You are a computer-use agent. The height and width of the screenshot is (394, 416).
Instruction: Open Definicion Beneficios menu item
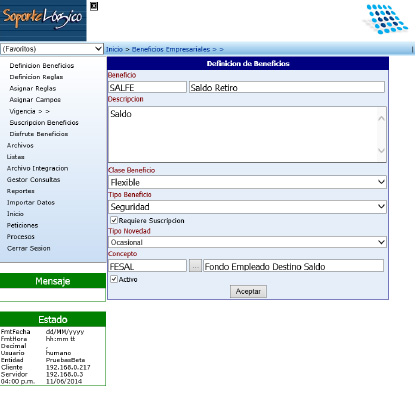tap(42, 66)
